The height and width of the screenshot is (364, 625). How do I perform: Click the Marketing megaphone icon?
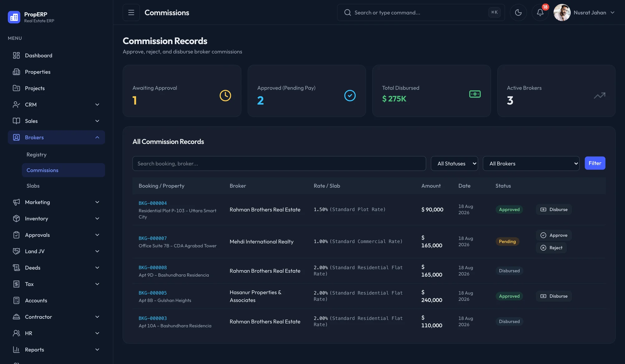(x=16, y=202)
